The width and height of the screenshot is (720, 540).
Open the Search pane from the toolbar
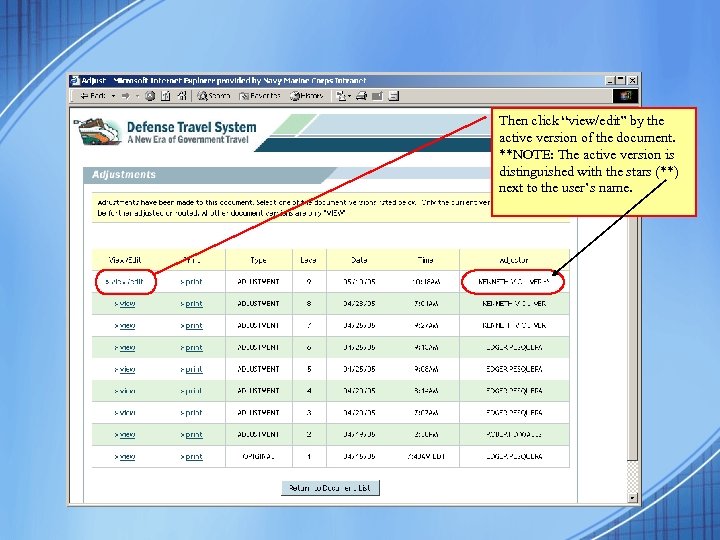click(214, 96)
